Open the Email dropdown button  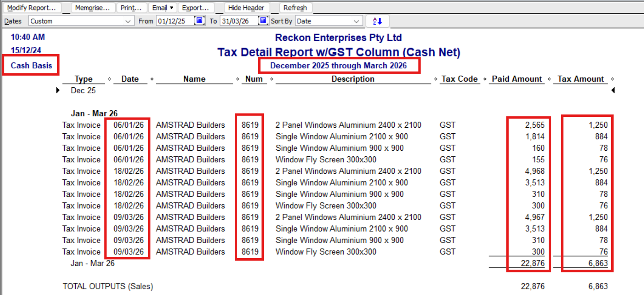tap(163, 8)
